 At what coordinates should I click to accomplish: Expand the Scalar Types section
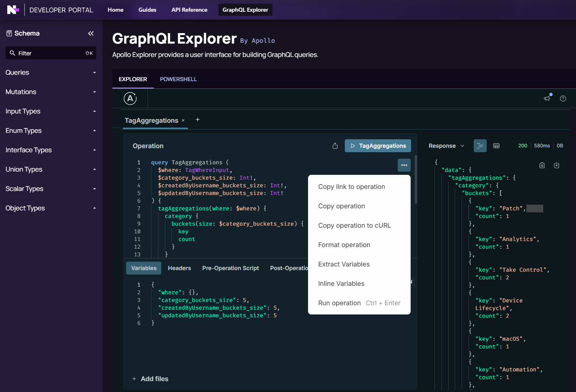pos(51,189)
